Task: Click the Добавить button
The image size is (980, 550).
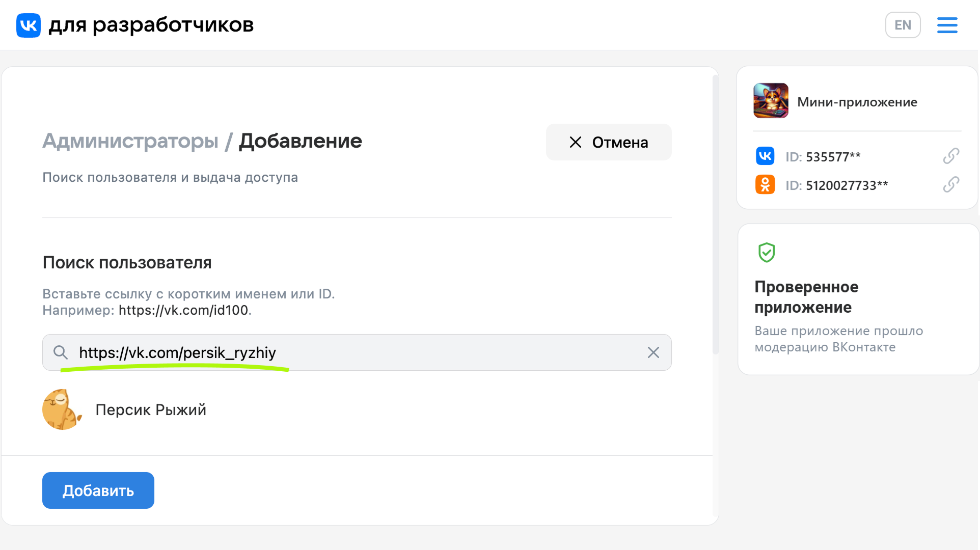Action: tap(98, 490)
